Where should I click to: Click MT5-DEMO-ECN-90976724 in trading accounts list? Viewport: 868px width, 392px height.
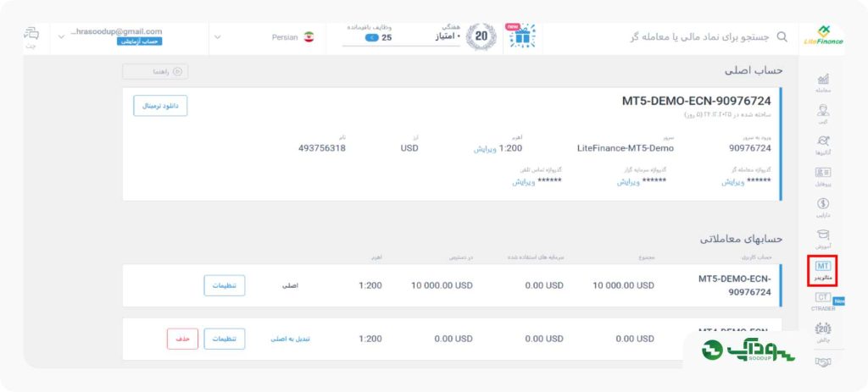[x=735, y=285]
